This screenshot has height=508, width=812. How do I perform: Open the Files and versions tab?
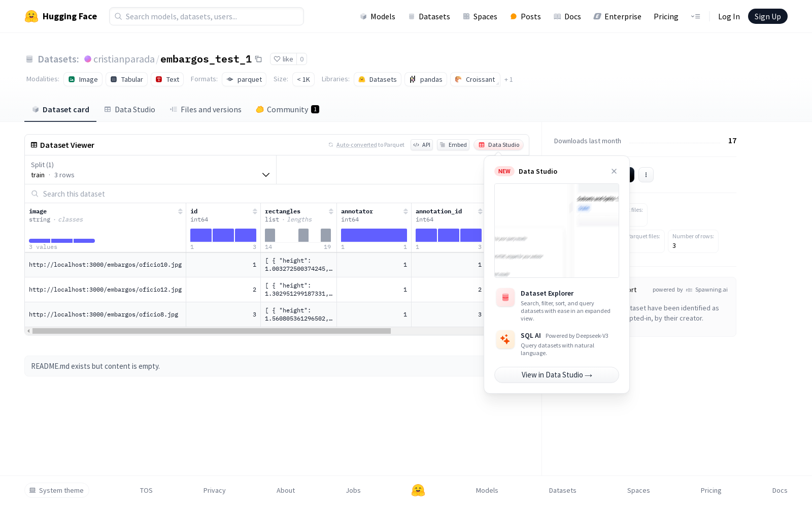(206, 109)
